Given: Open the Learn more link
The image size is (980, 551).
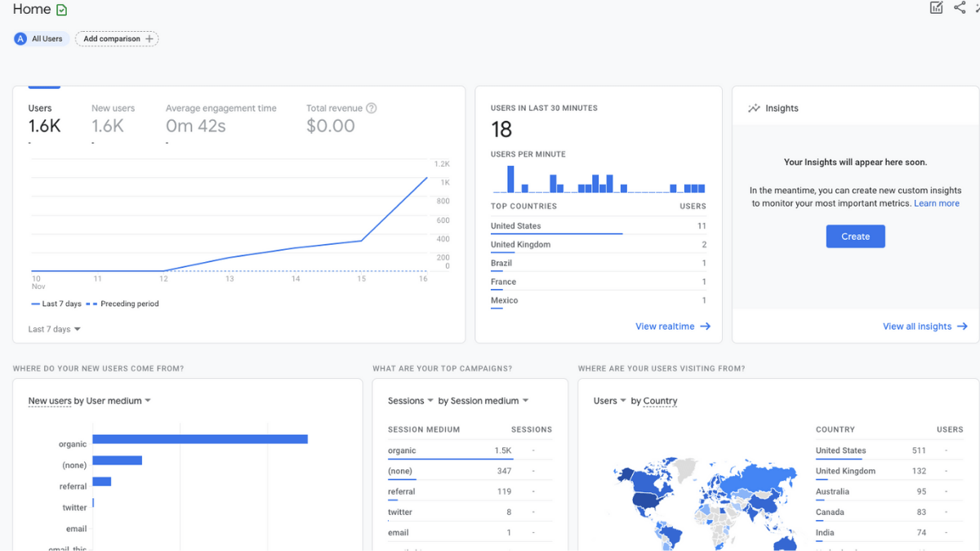Looking at the screenshot, I should pyautogui.click(x=937, y=203).
